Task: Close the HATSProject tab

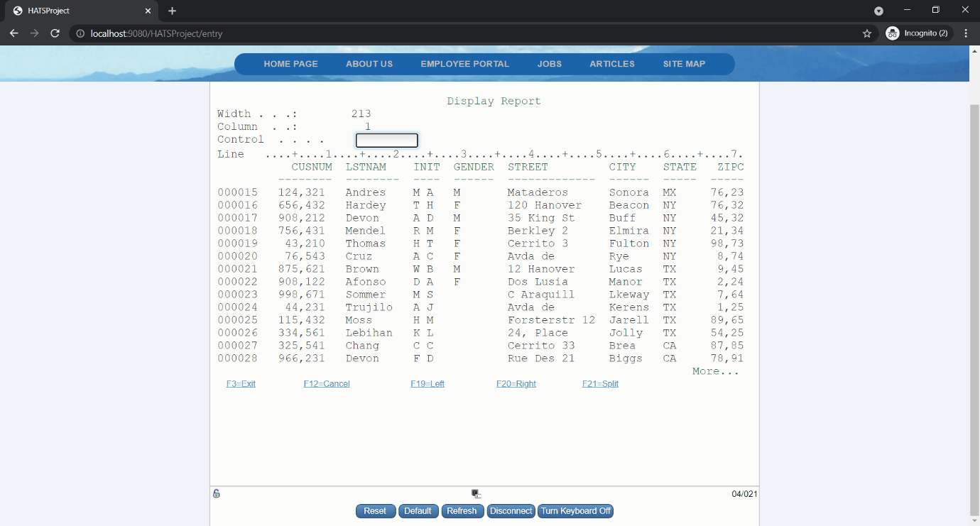Action: click(148, 11)
